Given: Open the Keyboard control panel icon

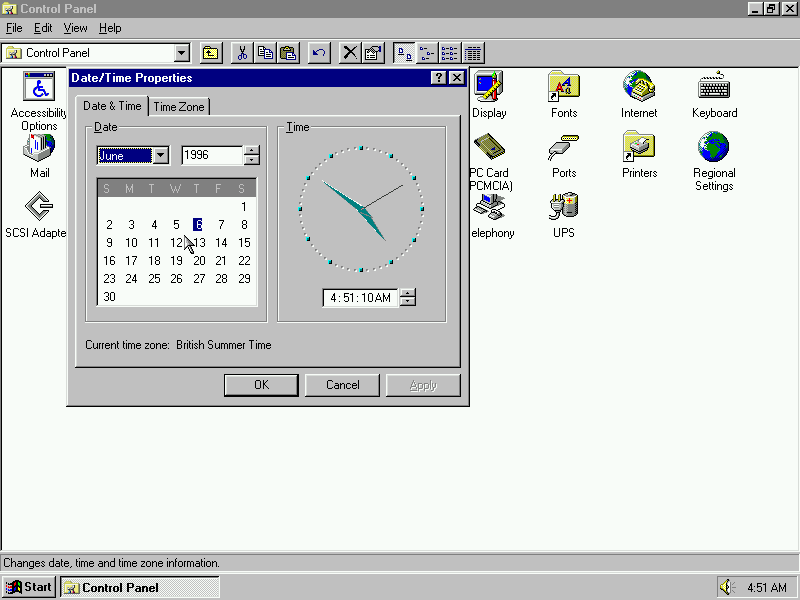Looking at the screenshot, I should tap(714, 88).
